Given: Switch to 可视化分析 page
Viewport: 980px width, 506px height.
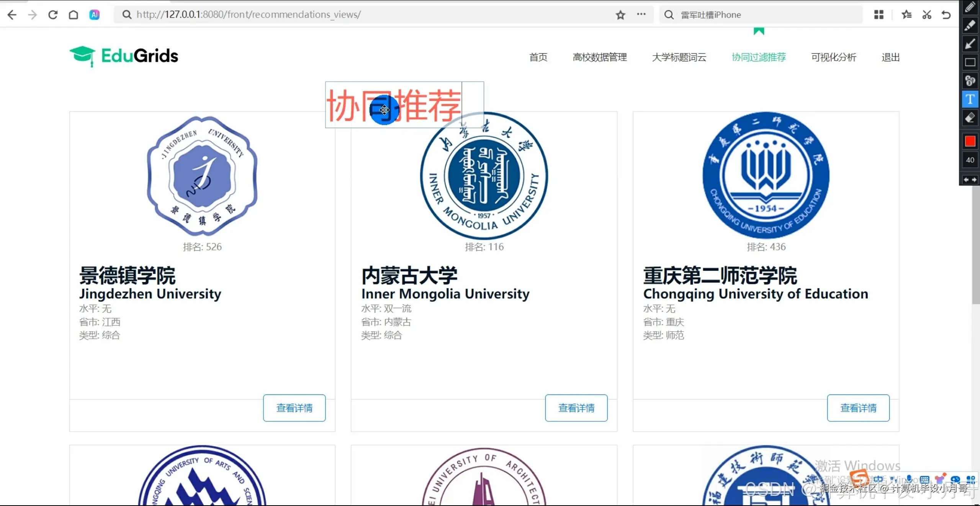Looking at the screenshot, I should point(833,57).
